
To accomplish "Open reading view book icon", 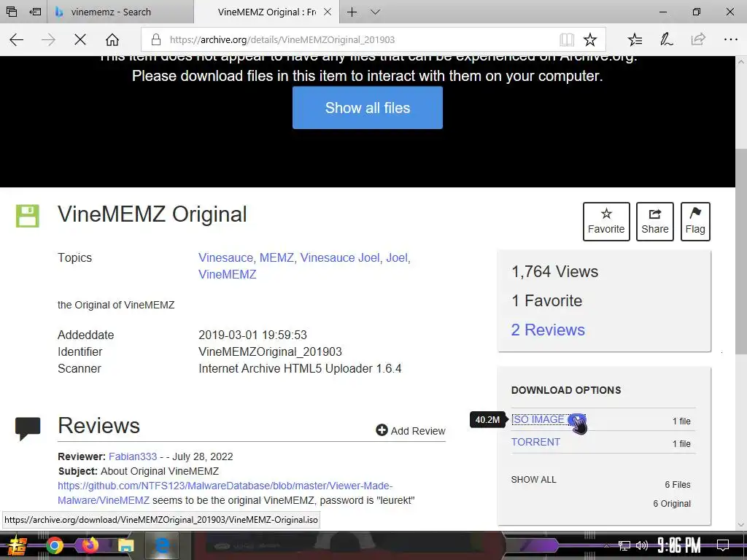I will point(567,39).
